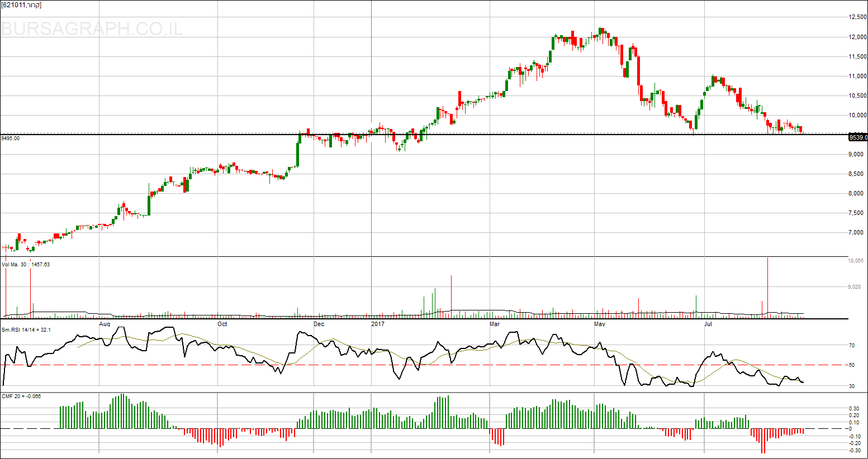Screen dimensions: 868x459
Task: Click the 11,000 price axis label
Action: coord(858,76)
